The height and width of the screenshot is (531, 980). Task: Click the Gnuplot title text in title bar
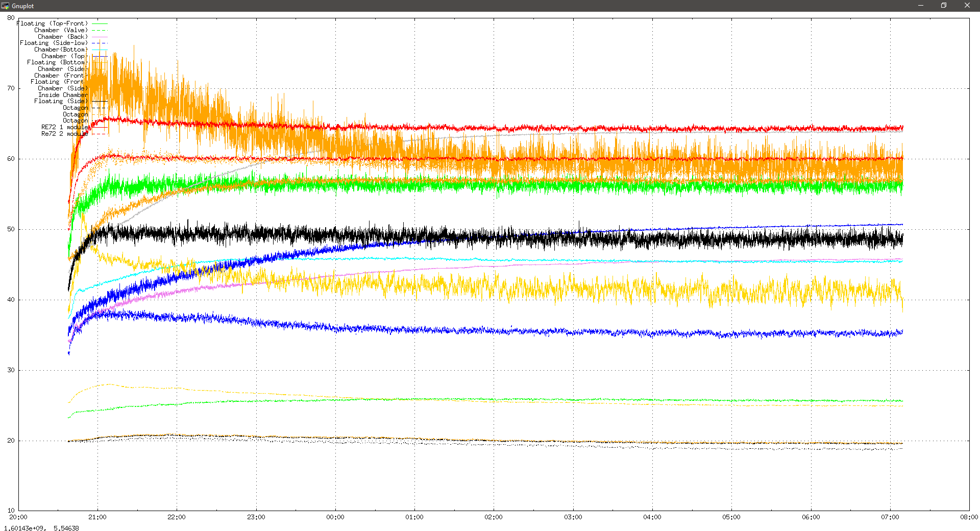click(23, 6)
